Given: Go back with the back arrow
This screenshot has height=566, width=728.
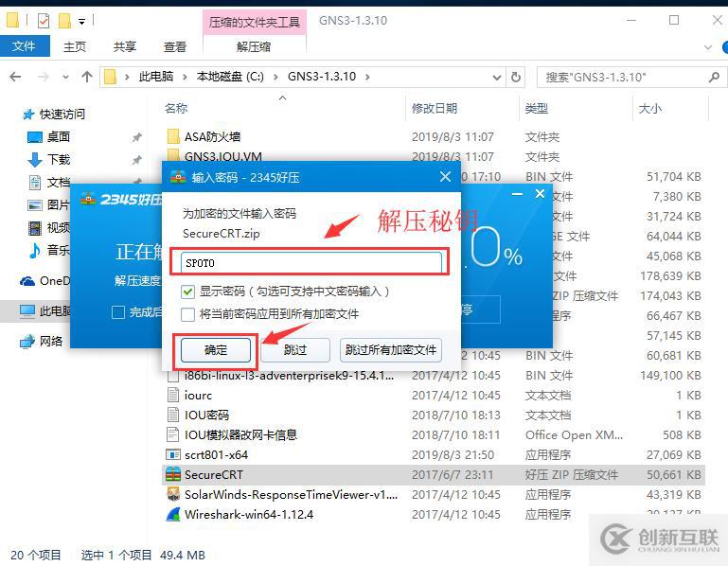Looking at the screenshot, I should pos(15,77).
